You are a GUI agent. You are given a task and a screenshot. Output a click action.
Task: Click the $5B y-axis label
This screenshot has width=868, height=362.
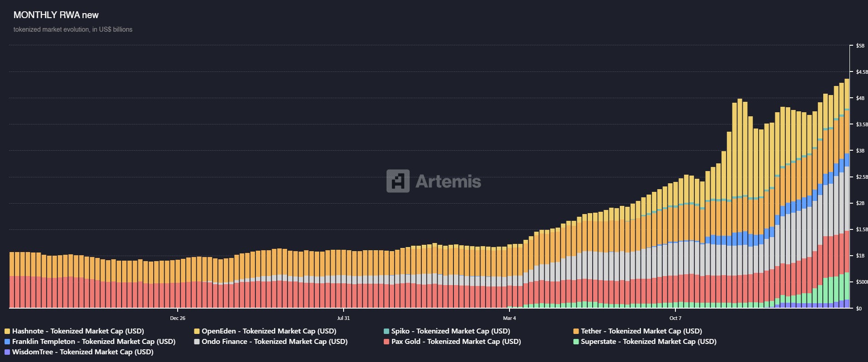pyautogui.click(x=860, y=46)
